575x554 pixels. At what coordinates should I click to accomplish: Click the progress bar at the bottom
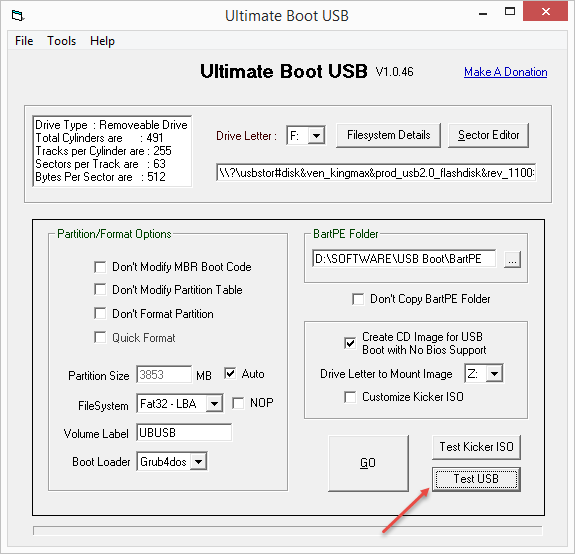tap(287, 531)
